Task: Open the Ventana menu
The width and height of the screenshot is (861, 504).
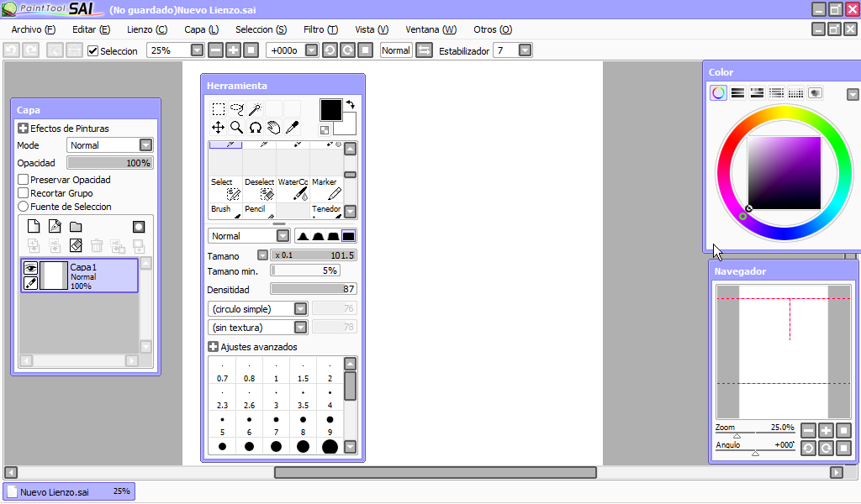Action: [430, 29]
